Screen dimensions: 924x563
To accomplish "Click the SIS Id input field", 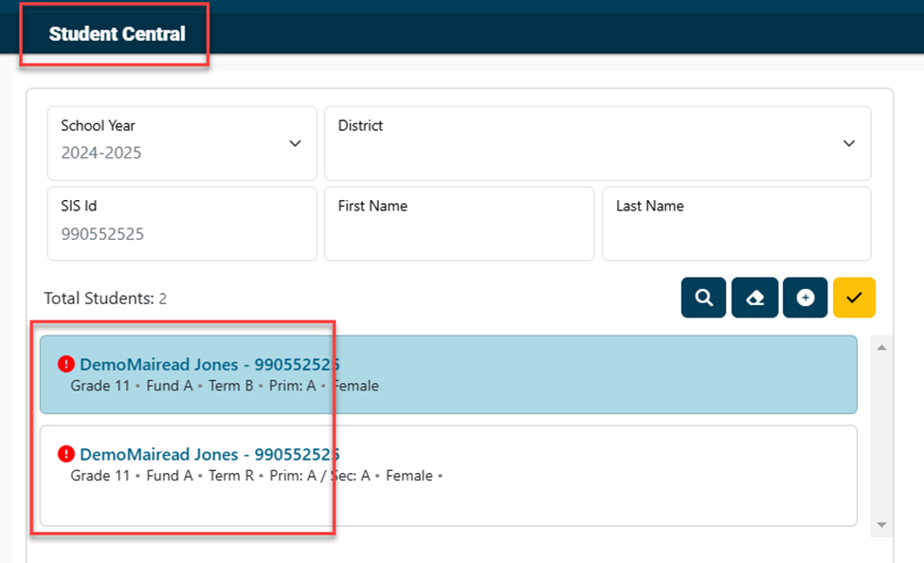I will point(182,224).
